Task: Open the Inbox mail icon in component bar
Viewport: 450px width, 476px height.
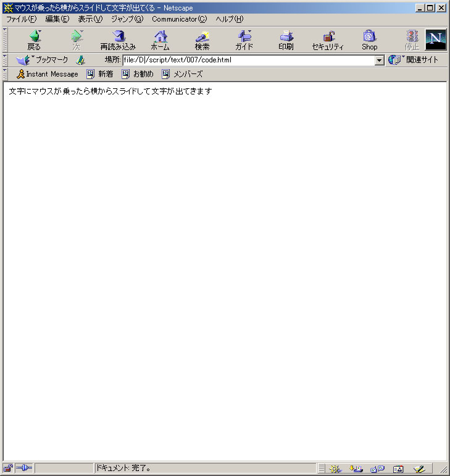Action: (356, 469)
